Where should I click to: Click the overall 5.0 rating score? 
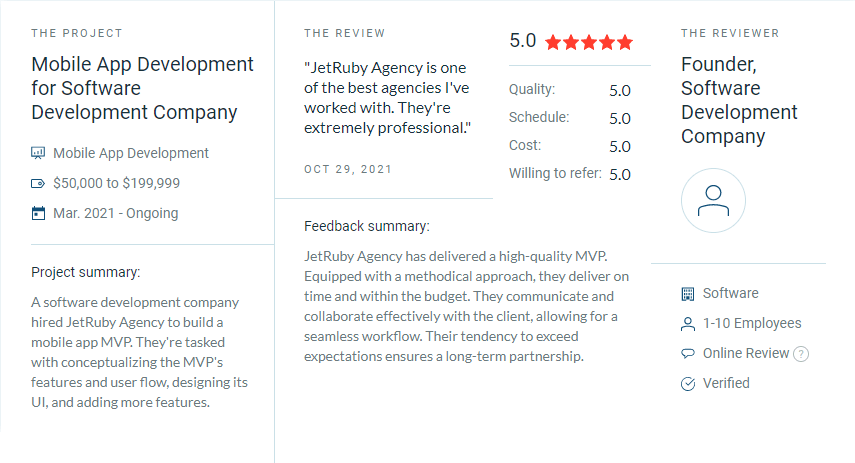tap(523, 41)
